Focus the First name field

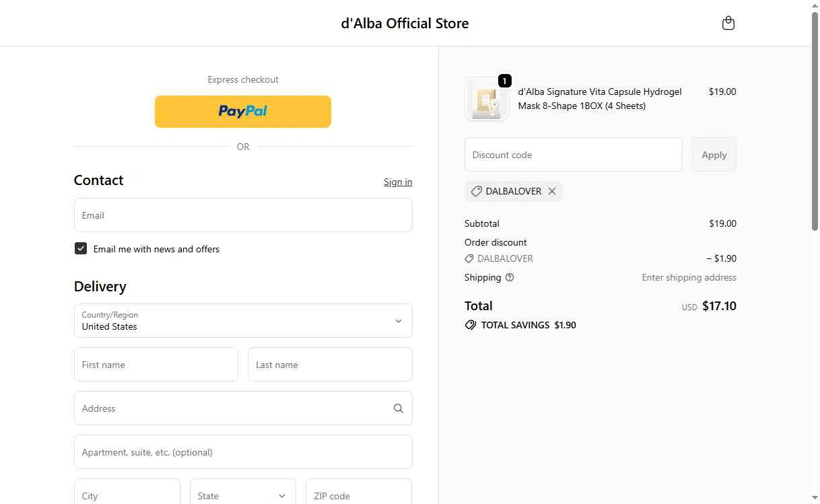point(156,365)
